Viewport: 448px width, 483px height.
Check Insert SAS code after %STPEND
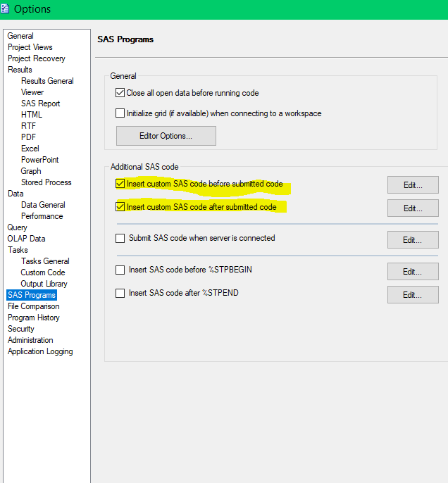point(120,293)
